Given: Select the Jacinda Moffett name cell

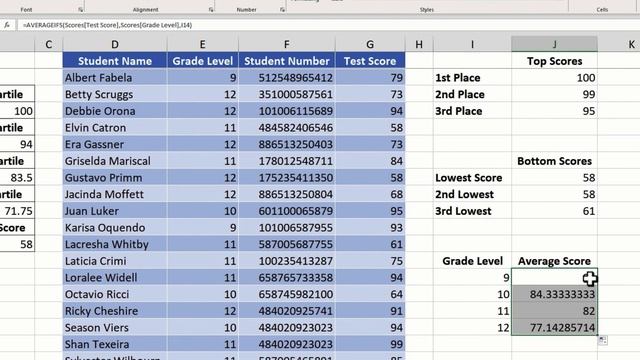Looking at the screenshot, I should click(115, 194).
